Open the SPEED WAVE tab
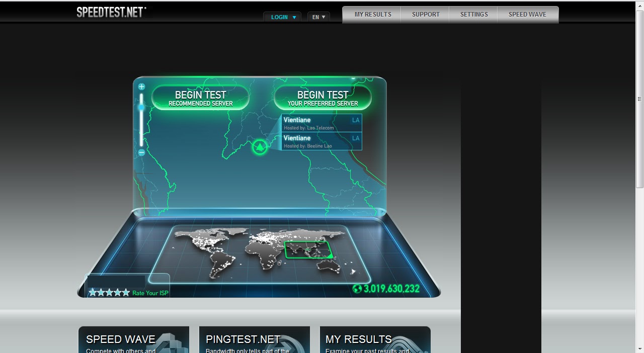The width and height of the screenshot is (644, 353). click(527, 15)
